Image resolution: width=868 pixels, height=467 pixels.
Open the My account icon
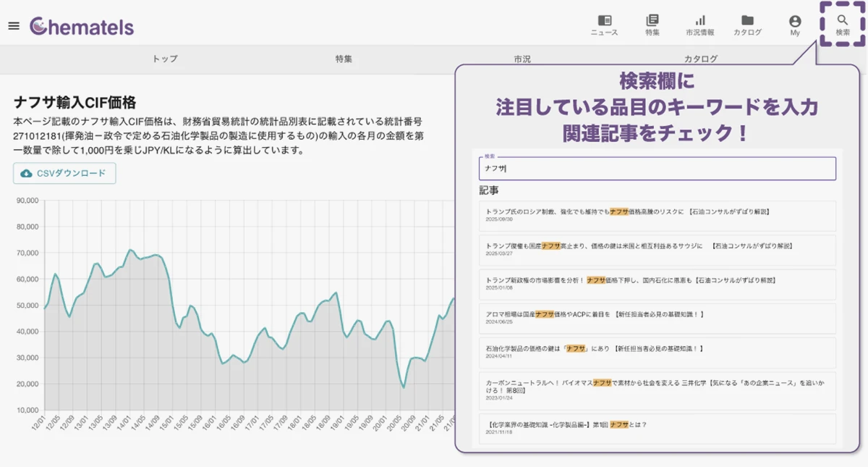(795, 25)
